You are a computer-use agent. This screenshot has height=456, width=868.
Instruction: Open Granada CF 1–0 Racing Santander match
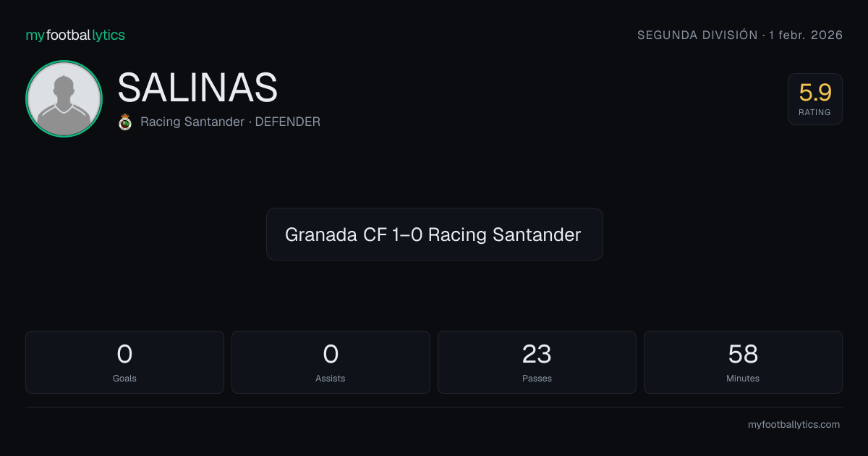pos(434,234)
